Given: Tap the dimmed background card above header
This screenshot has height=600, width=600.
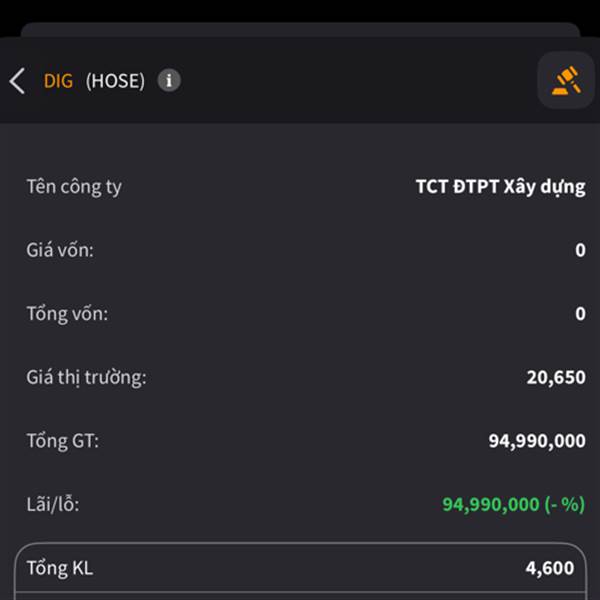Looking at the screenshot, I should pos(300,30).
